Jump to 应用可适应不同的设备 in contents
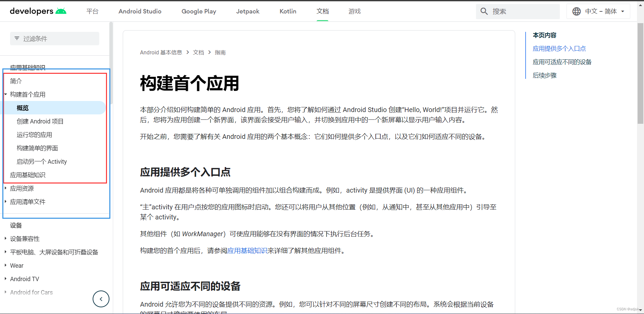Viewport: 644px width, 314px height. (x=562, y=62)
